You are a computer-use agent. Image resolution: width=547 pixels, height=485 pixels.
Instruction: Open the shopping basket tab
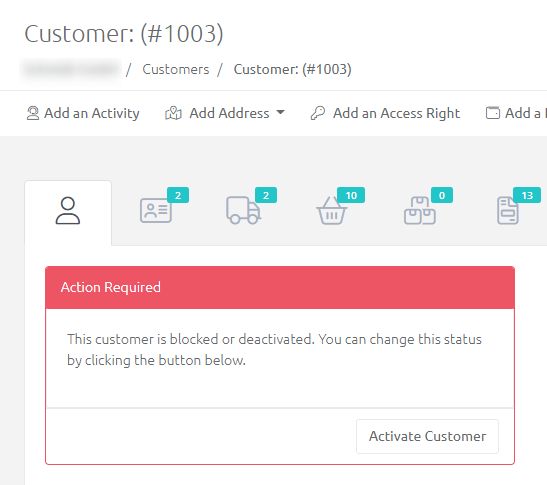(x=331, y=210)
